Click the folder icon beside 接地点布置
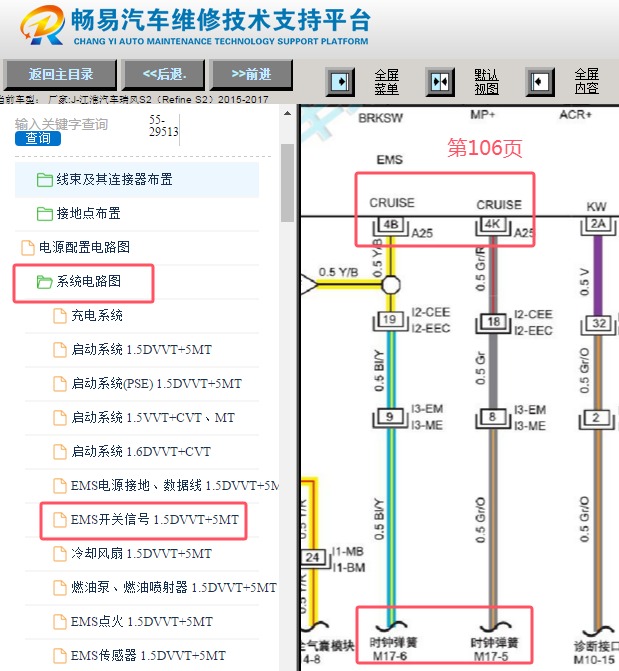Viewport: 619px width, 671px height. pyautogui.click(x=45, y=214)
